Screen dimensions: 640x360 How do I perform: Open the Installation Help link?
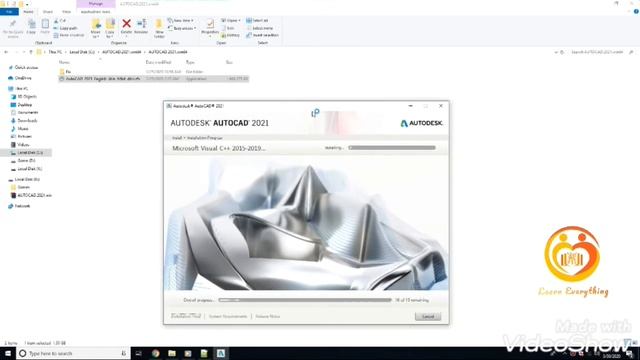[x=186, y=316]
